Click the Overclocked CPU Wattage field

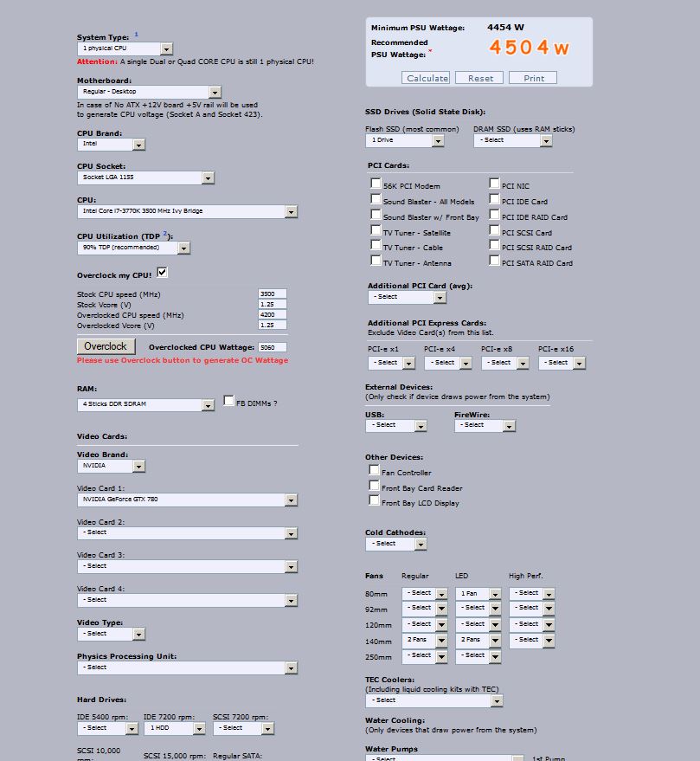point(273,347)
